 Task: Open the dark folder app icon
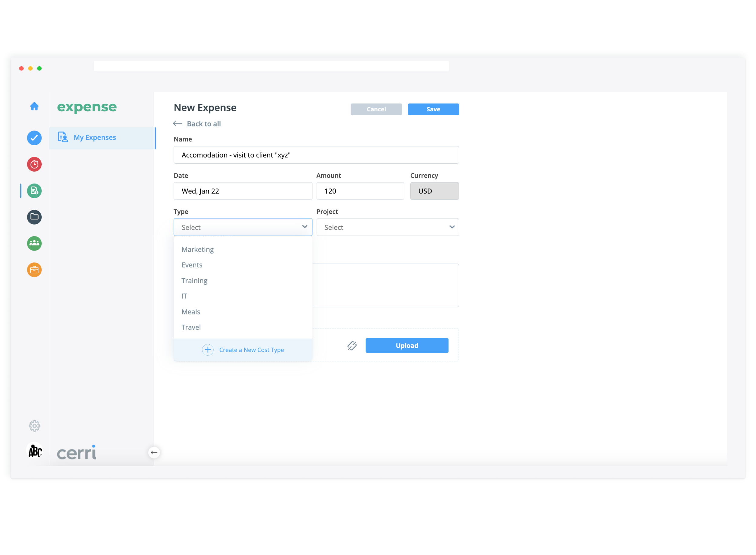pyautogui.click(x=34, y=217)
